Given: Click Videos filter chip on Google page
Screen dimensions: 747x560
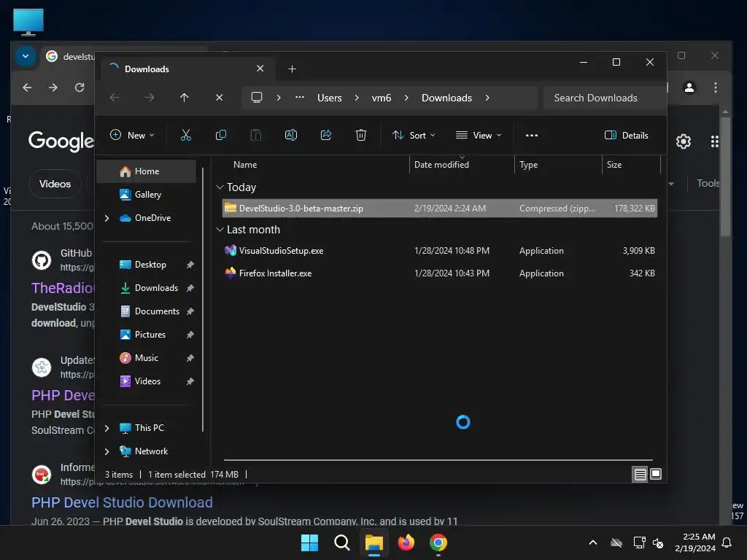Looking at the screenshot, I should [55, 184].
